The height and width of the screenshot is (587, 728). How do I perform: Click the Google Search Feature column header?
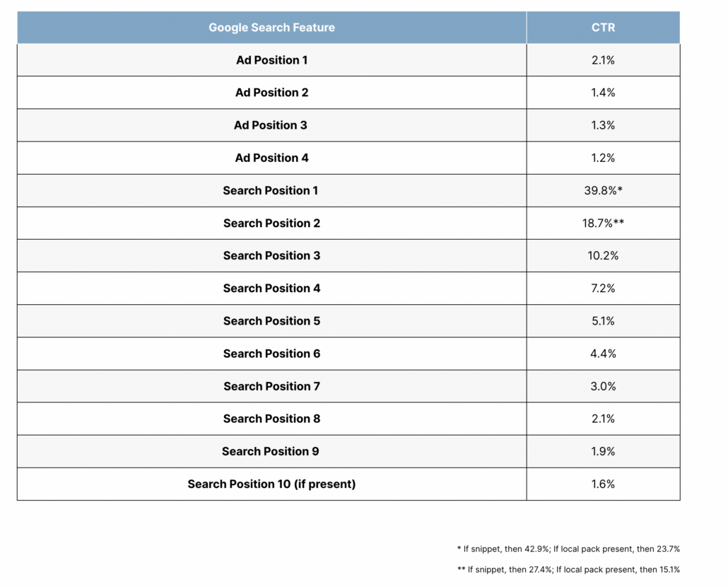tap(271, 28)
